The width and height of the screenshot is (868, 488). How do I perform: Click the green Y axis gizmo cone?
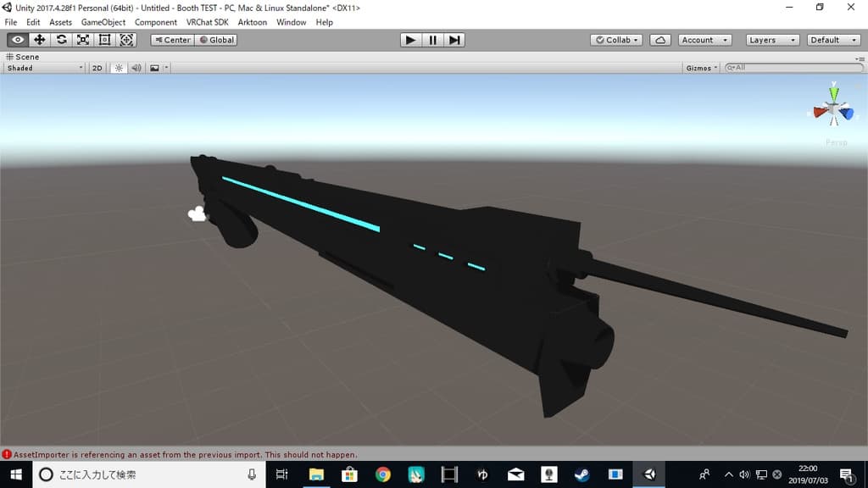coord(834,92)
